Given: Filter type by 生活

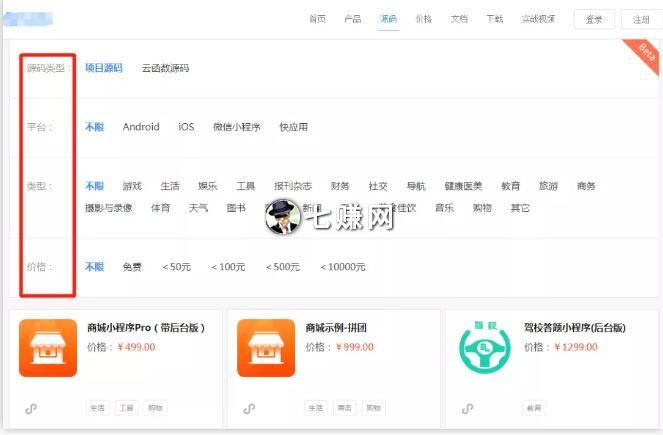Looking at the screenshot, I should tap(170, 186).
